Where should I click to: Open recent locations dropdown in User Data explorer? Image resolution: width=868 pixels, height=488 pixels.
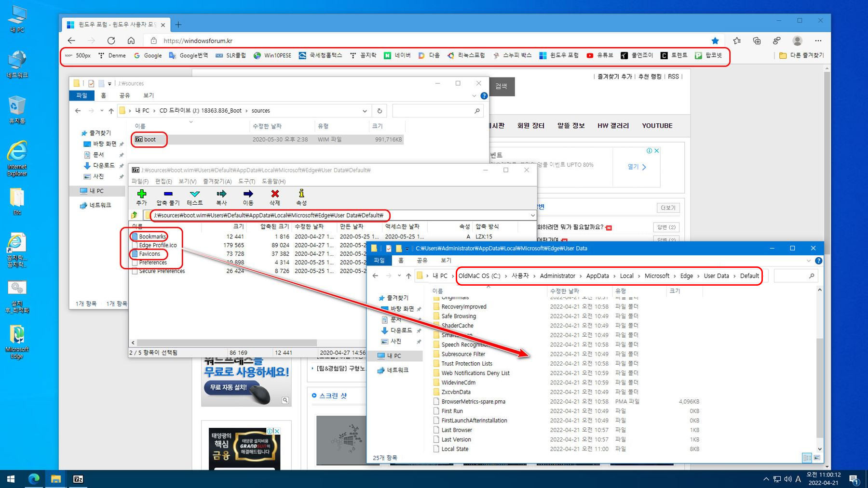pos(399,276)
